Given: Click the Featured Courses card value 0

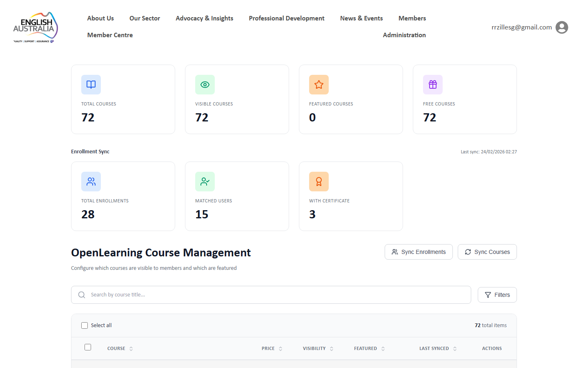Looking at the screenshot, I should point(312,117).
